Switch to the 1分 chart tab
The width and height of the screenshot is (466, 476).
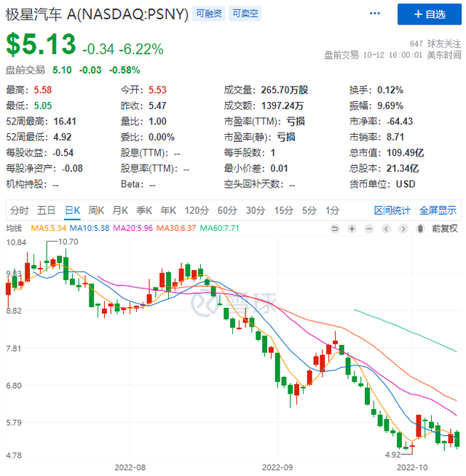[x=332, y=210]
